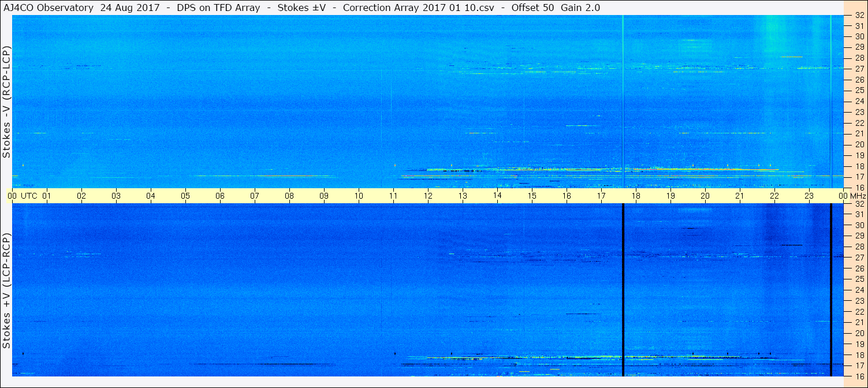The width and height of the screenshot is (868, 388).
Task: Select hour 13 on the UTC time axis
Action: click(x=463, y=196)
